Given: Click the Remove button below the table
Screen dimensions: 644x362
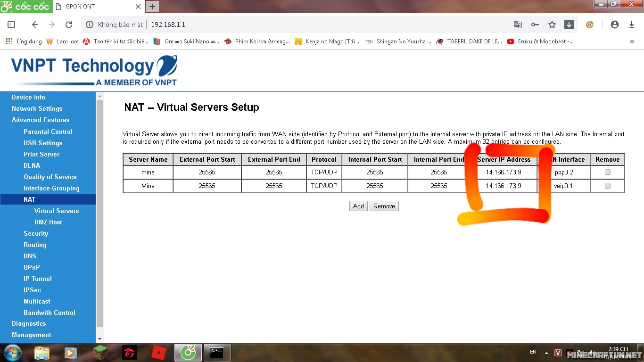Looking at the screenshot, I should pyautogui.click(x=384, y=206).
